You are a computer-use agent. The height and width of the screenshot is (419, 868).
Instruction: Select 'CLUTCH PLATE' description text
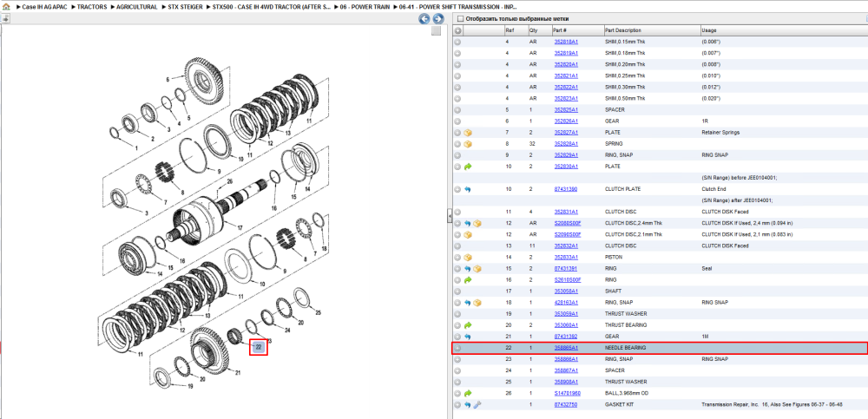[x=622, y=189]
